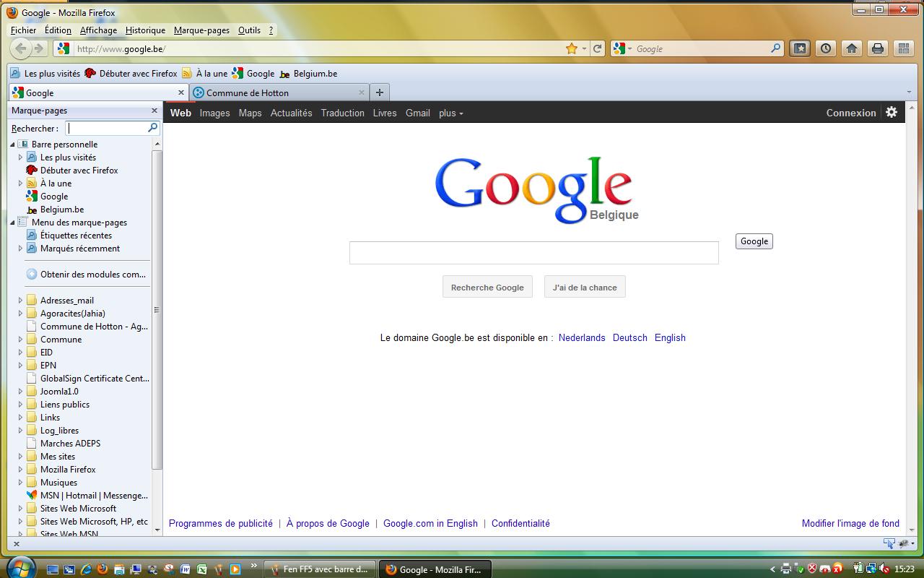Bookmark this page with the star icon
This screenshot has width=924, height=578.
[x=572, y=48]
